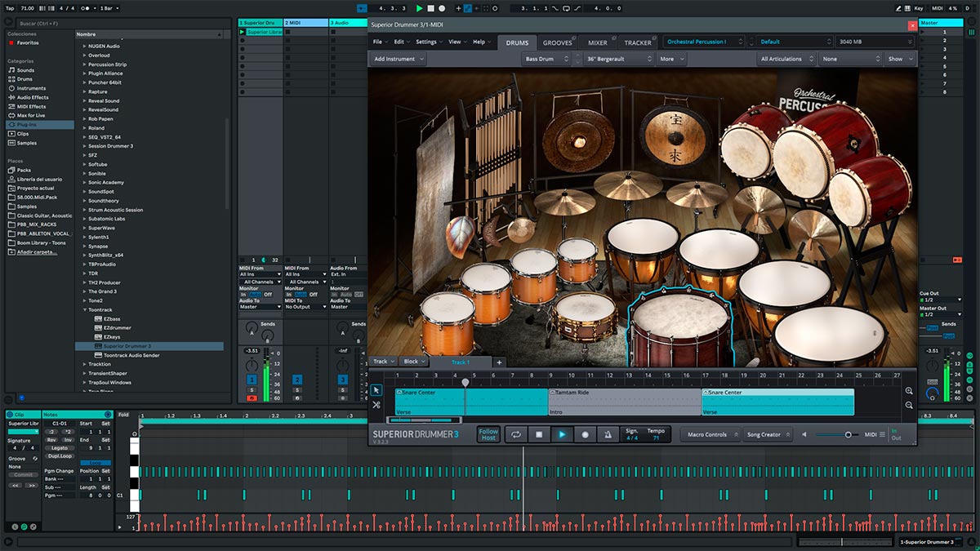Screen dimensions: 980x551
Task: Toggle the track 1 activator button
Action: point(252,379)
